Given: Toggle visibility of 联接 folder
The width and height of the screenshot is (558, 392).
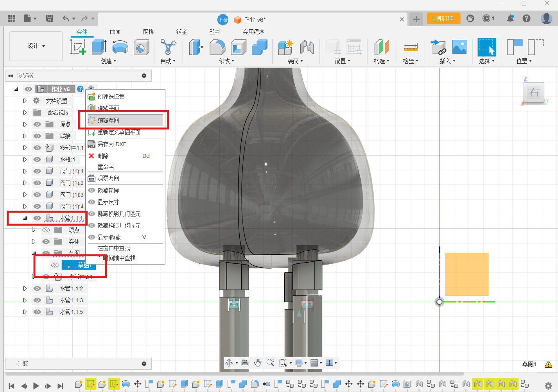Looking at the screenshot, I should [37, 136].
